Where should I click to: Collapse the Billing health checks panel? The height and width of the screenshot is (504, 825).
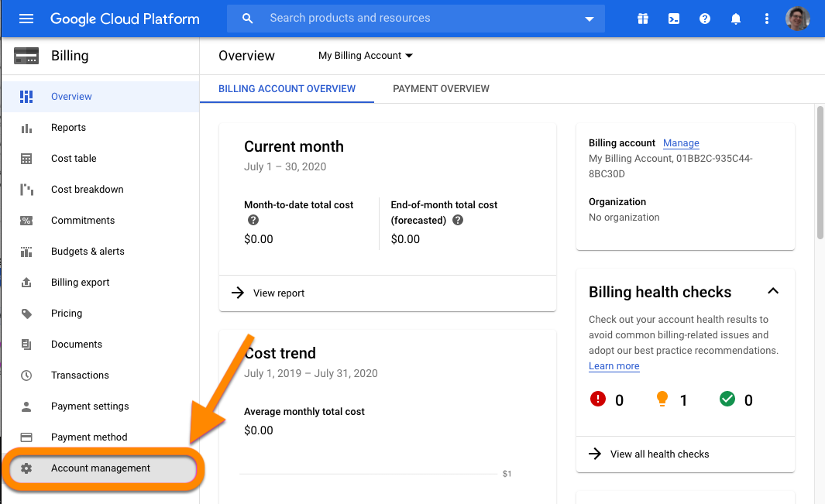(x=772, y=292)
